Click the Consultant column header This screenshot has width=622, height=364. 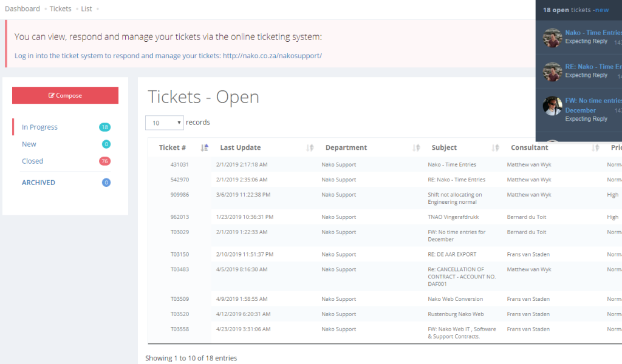529,147
